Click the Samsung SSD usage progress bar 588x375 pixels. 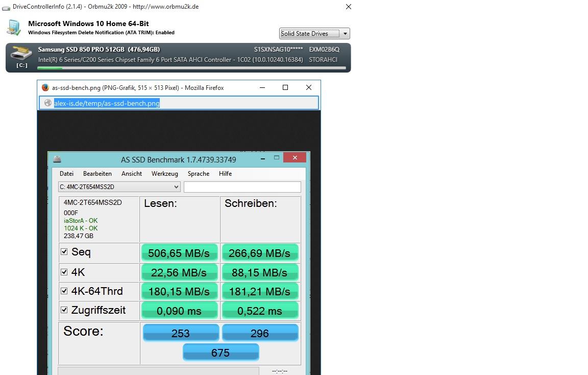[x=191, y=68]
